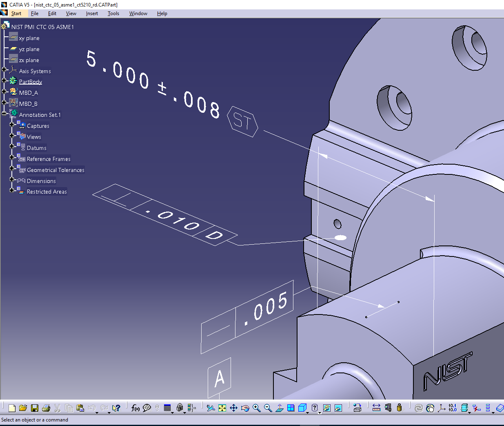Open the Formula f(x) tool
Viewport: 504px width, 426px height.
135,408
